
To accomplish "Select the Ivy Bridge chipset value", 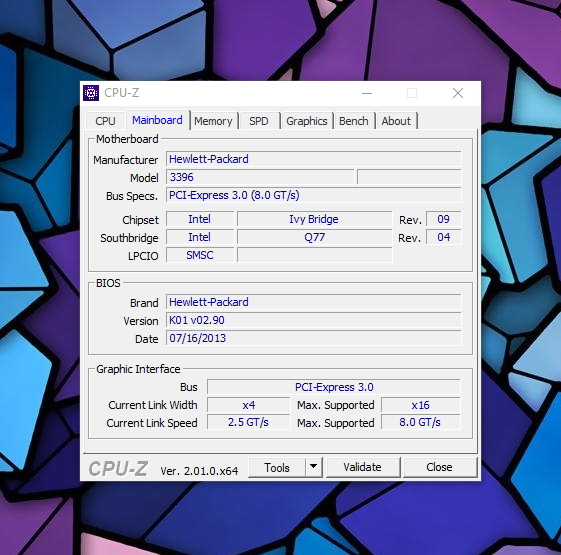I will pyautogui.click(x=314, y=219).
